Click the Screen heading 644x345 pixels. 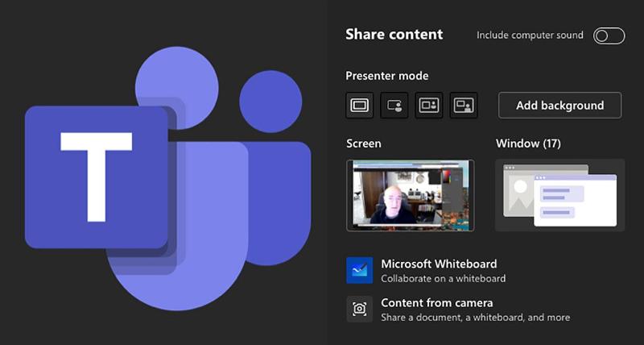364,143
